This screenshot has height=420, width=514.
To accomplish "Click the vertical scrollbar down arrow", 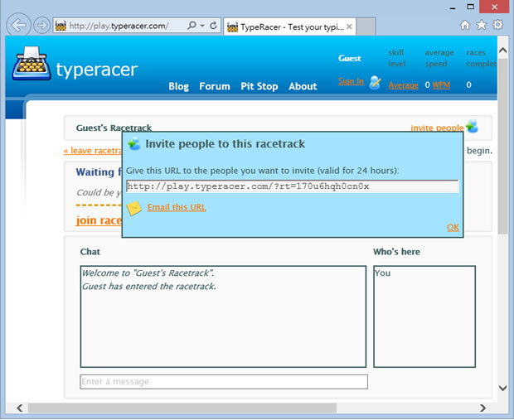I will pyautogui.click(x=502, y=388).
